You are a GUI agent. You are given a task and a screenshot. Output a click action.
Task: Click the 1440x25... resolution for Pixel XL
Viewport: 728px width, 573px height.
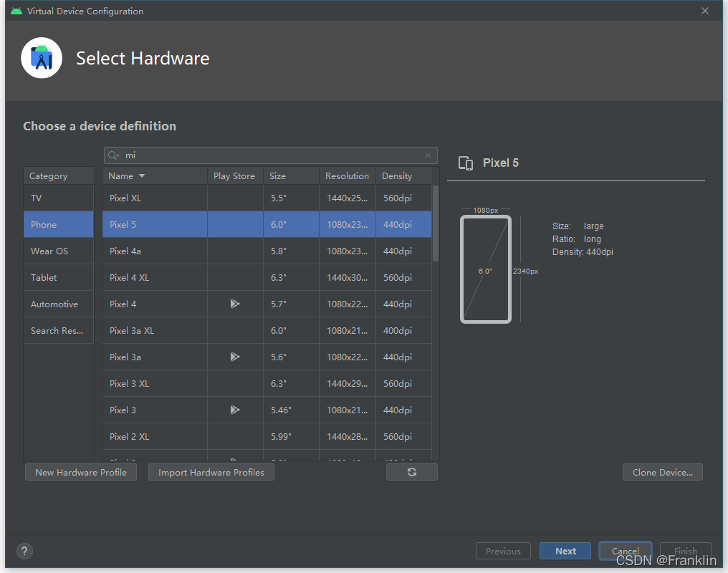pos(348,198)
